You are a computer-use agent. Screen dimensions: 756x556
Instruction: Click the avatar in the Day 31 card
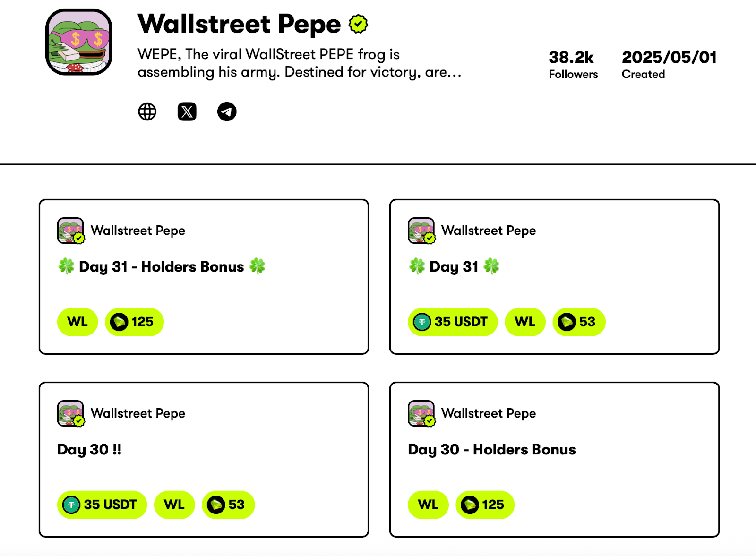pos(421,231)
